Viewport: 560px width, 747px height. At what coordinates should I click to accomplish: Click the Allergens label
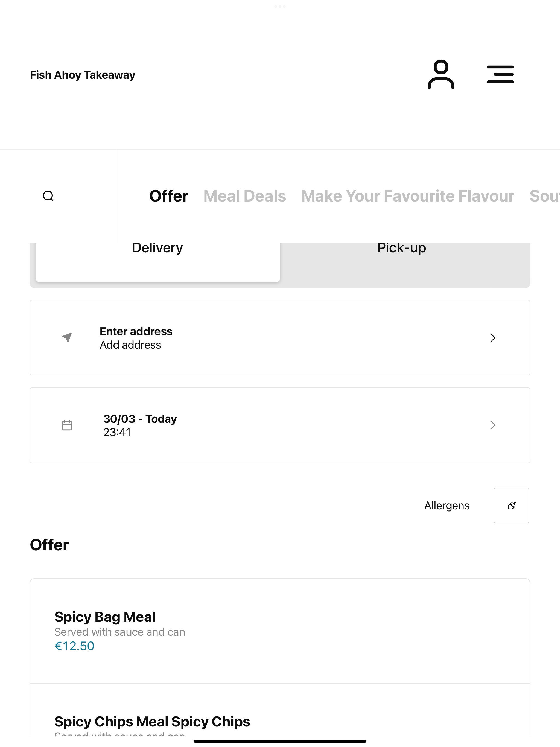447,506
